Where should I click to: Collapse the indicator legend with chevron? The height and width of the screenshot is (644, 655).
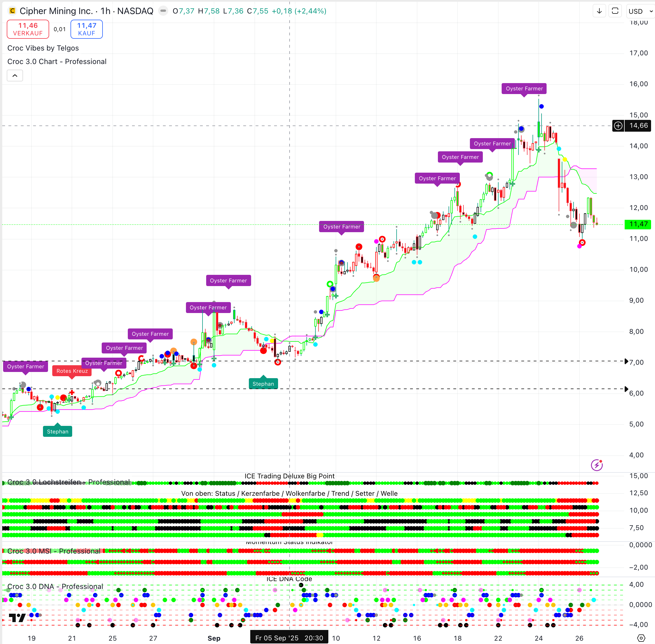click(x=15, y=76)
